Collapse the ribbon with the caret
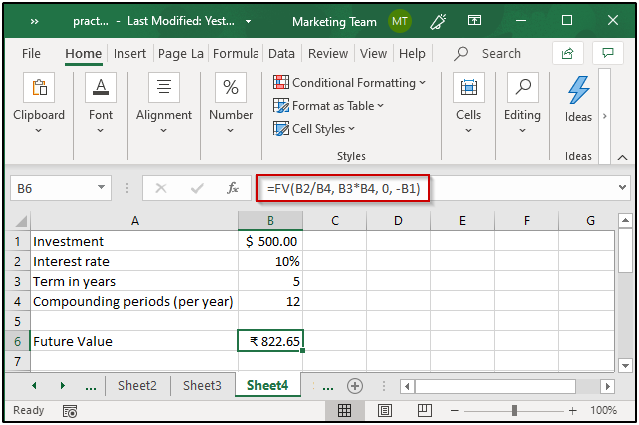The image size is (639, 425). 622,157
